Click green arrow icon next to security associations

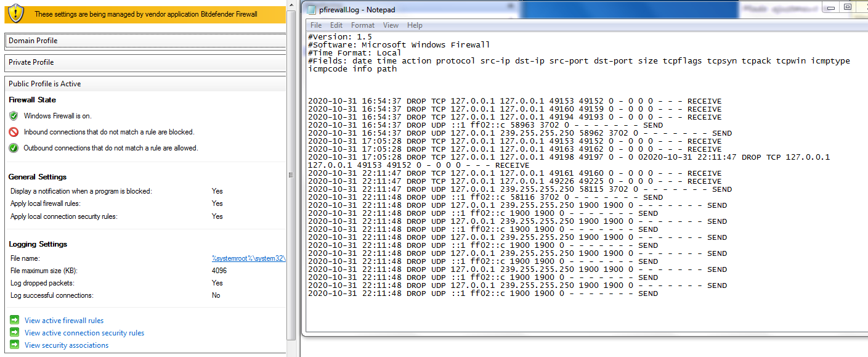(x=15, y=345)
